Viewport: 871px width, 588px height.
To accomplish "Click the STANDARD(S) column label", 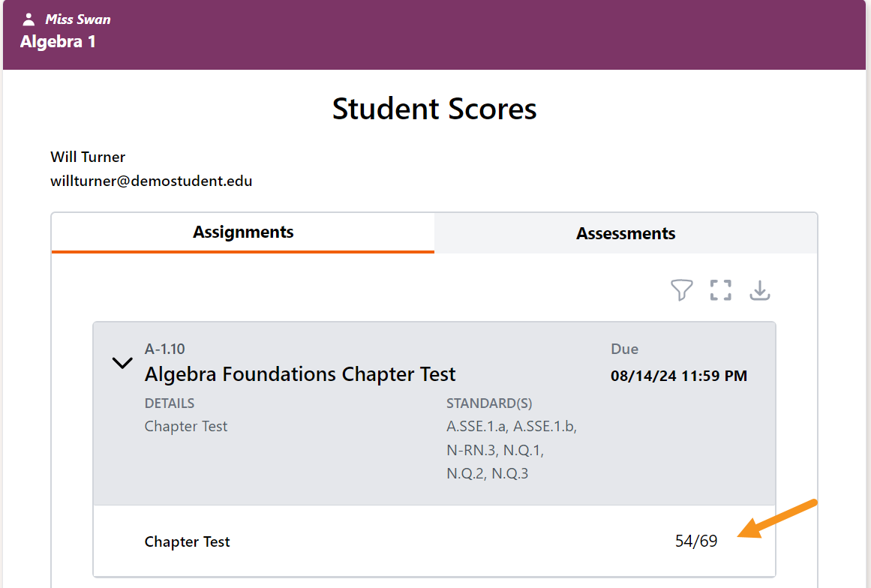I will coord(489,403).
